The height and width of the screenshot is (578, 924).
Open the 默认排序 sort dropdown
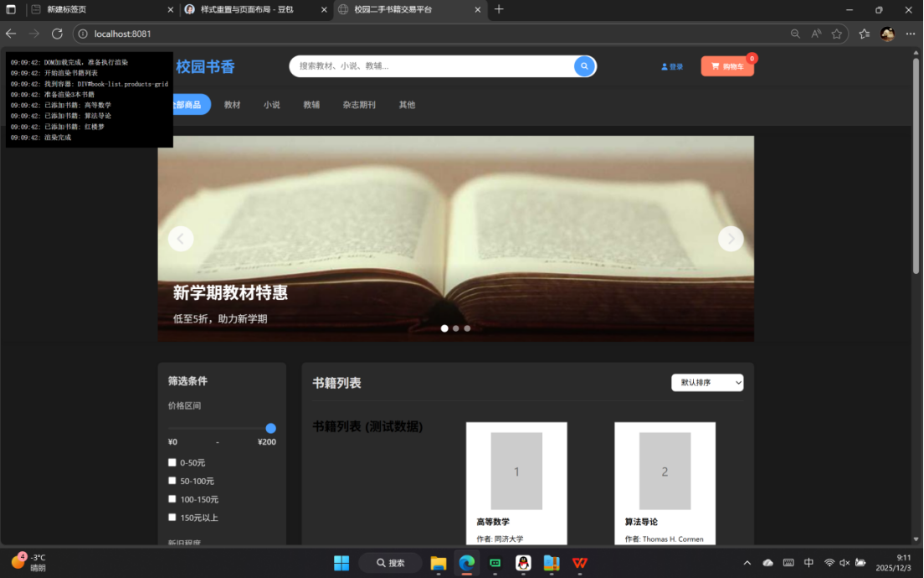point(707,383)
